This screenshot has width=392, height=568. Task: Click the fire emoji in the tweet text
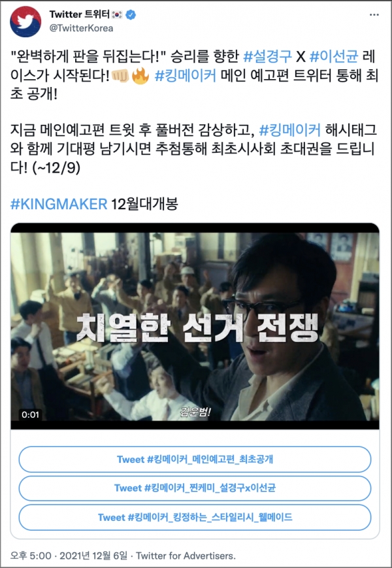140,76
